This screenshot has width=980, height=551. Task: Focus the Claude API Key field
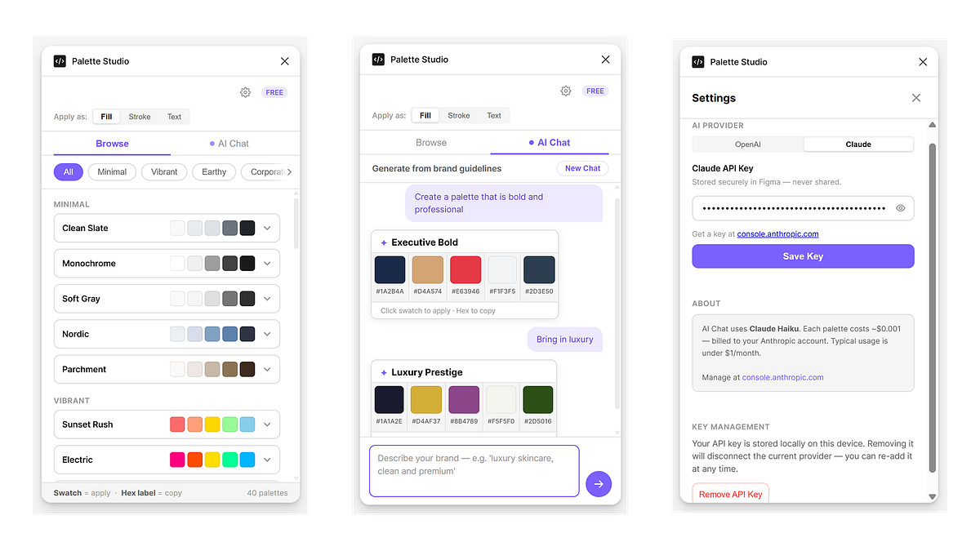[803, 208]
